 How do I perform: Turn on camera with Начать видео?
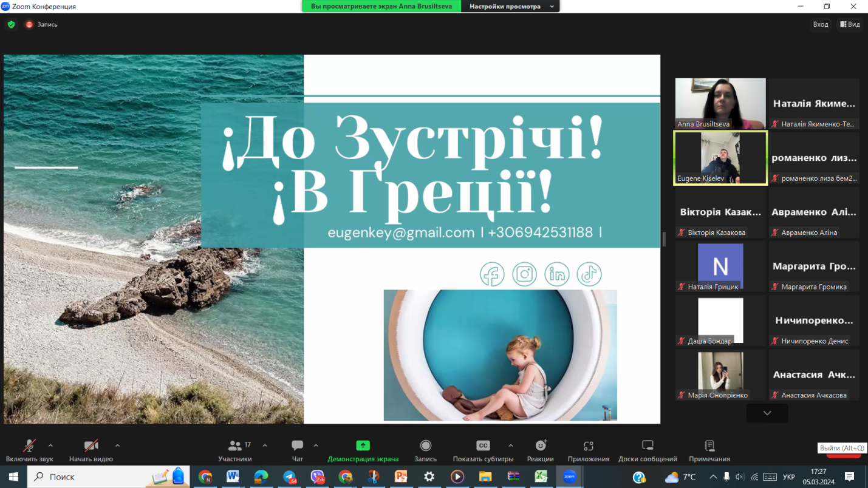(x=91, y=451)
